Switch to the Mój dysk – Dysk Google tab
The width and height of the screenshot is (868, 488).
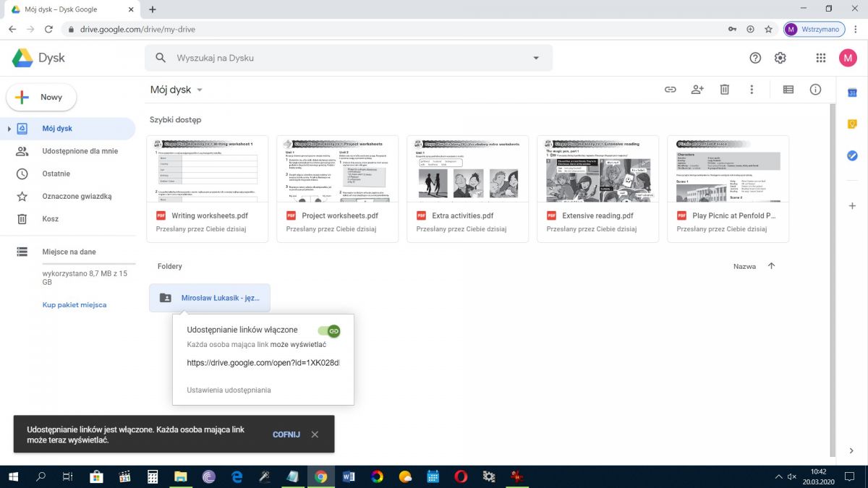click(x=72, y=9)
